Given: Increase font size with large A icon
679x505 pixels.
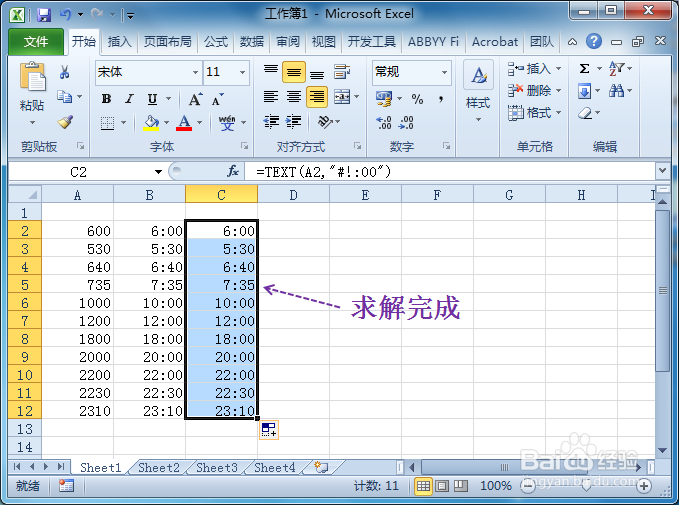Looking at the screenshot, I should coord(195,99).
